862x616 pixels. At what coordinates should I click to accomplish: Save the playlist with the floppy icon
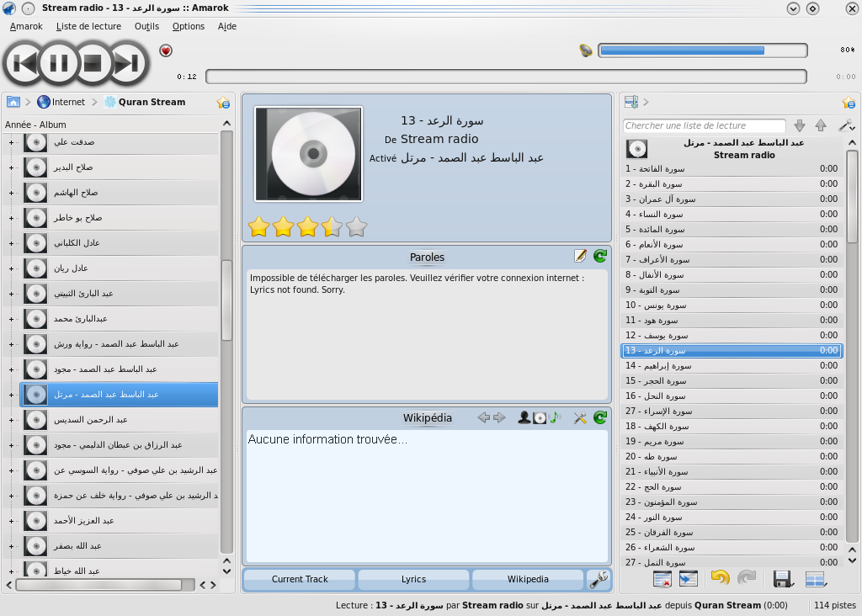783,579
